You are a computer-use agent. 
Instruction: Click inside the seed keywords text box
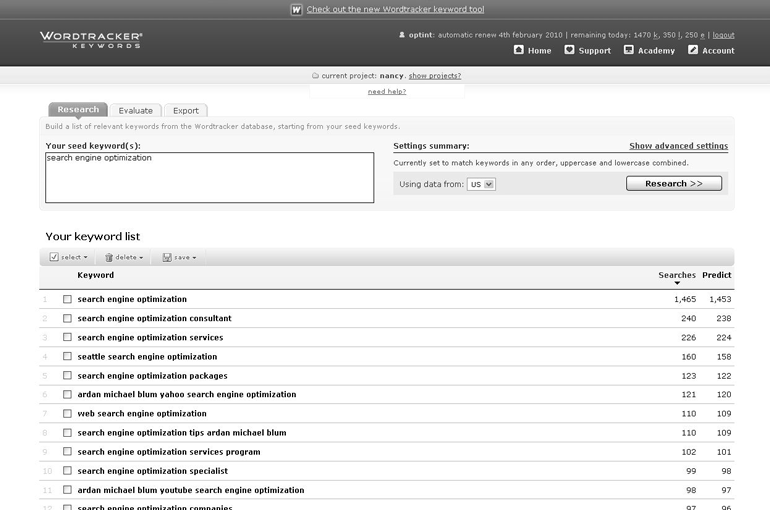pyautogui.click(x=210, y=178)
